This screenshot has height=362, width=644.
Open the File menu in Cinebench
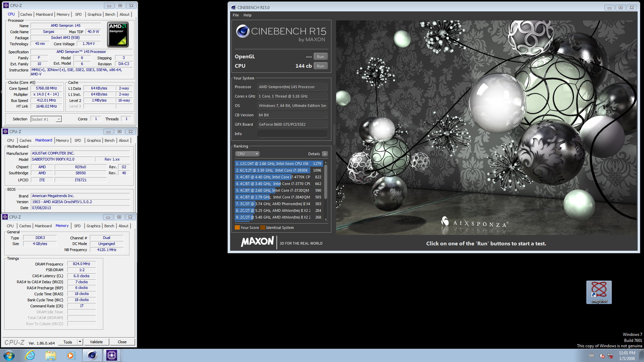point(236,15)
